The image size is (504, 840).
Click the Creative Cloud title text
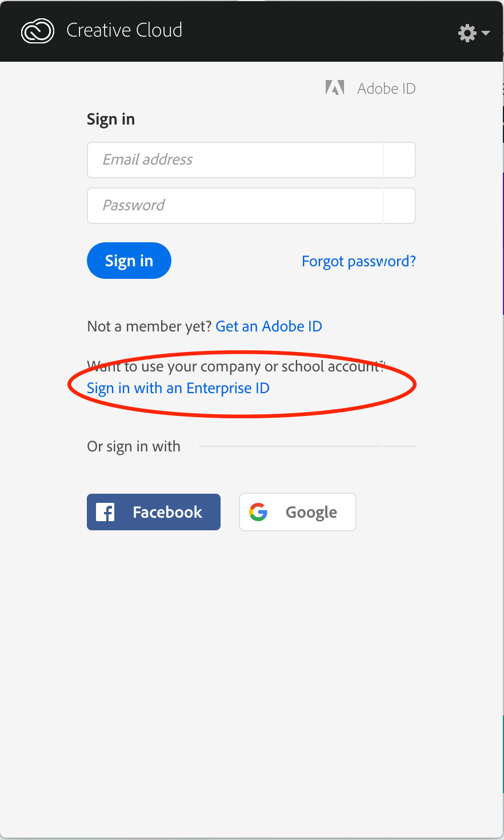coord(125,30)
